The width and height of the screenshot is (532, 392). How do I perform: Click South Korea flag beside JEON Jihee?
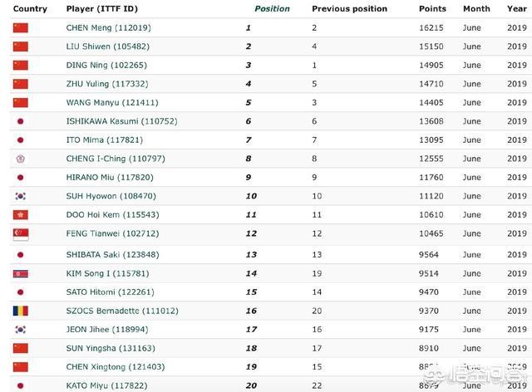point(21,329)
